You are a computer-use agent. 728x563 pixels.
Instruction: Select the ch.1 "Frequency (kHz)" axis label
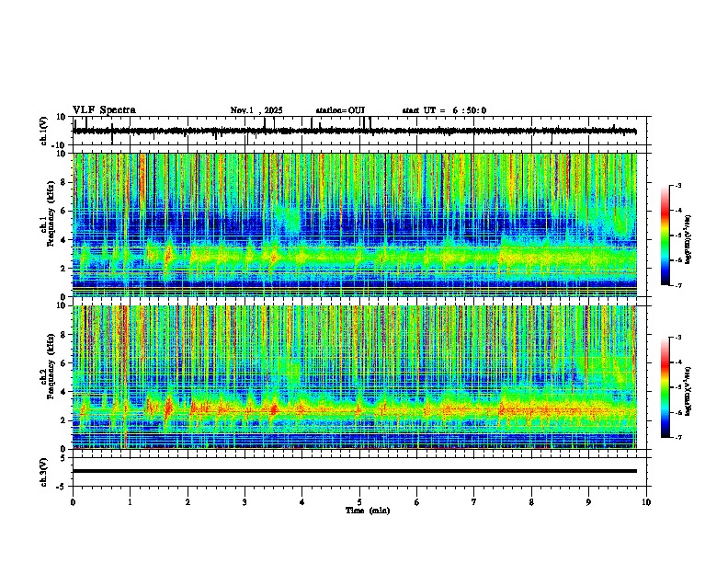51,214
